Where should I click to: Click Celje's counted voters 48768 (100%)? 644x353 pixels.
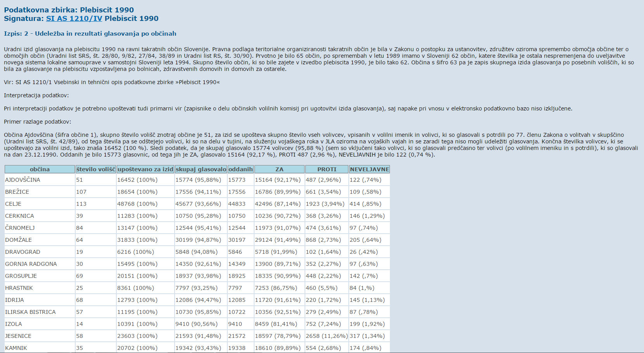click(x=137, y=204)
